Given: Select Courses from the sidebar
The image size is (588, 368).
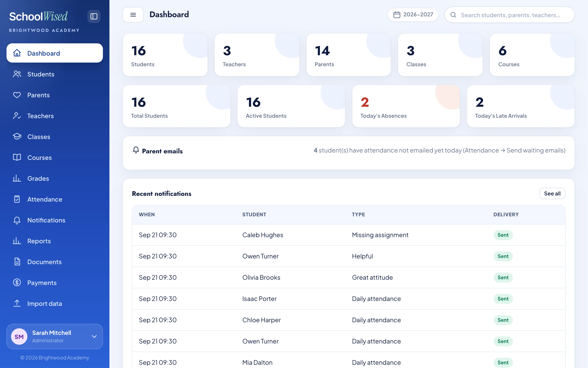Looking at the screenshot, I should [55, 157].
